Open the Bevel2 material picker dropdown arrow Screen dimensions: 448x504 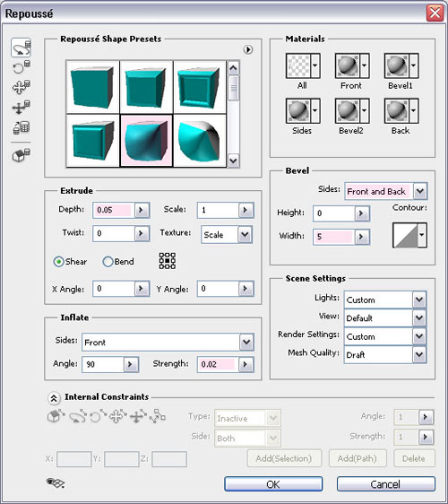pyautogui.click(x=364, y=111)
